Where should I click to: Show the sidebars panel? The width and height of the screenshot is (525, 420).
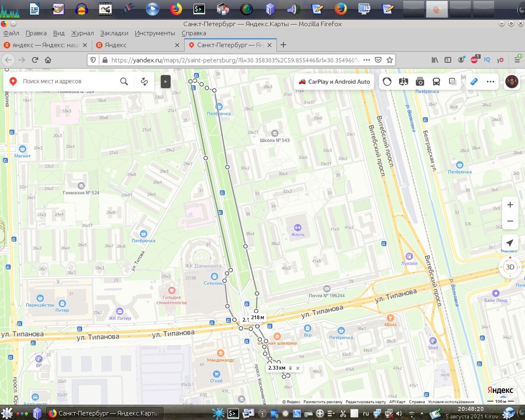coord(448,60)
